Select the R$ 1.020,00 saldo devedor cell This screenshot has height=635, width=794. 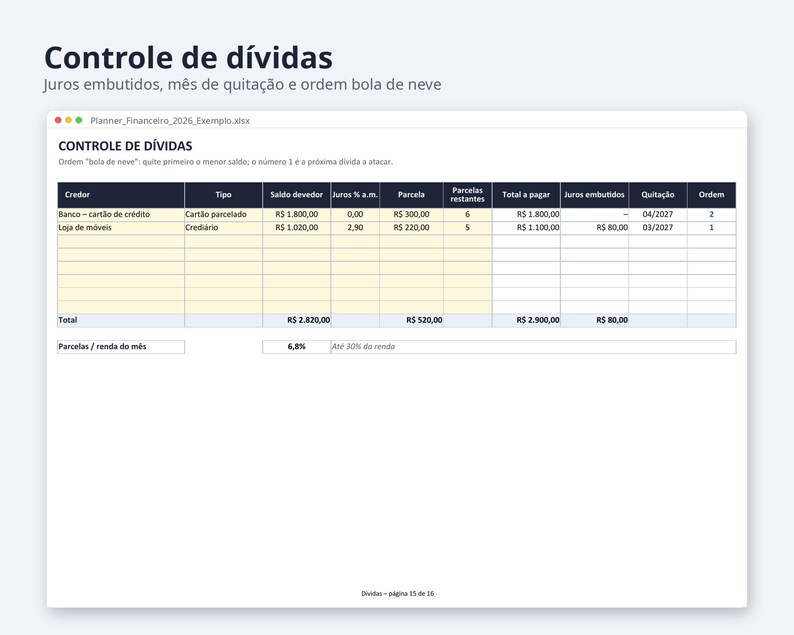296,228
